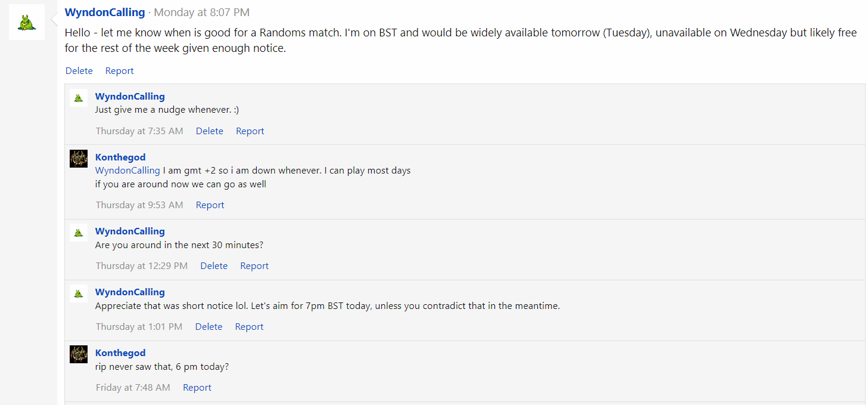The image size is (868, 405).
Task: Click avatar beside "Just give me a nudge" comment
Action: click(79, 98)
